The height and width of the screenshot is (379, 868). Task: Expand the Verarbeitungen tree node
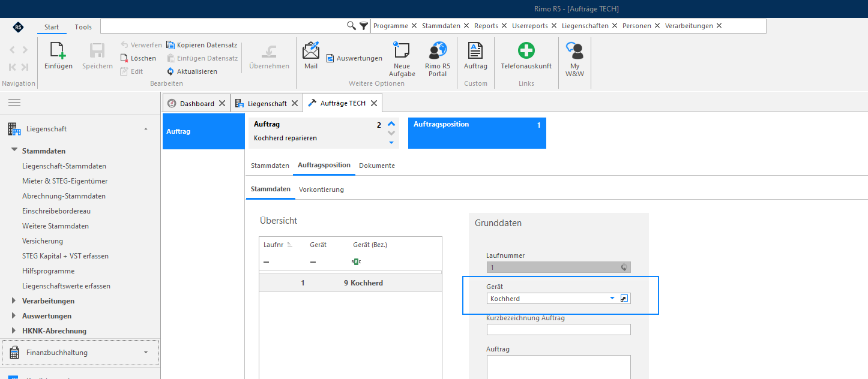[x=14, y=301]
